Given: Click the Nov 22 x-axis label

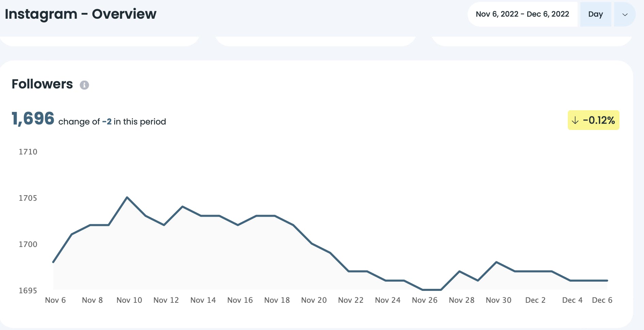Looking at the screenshot, I should [351, 300].
